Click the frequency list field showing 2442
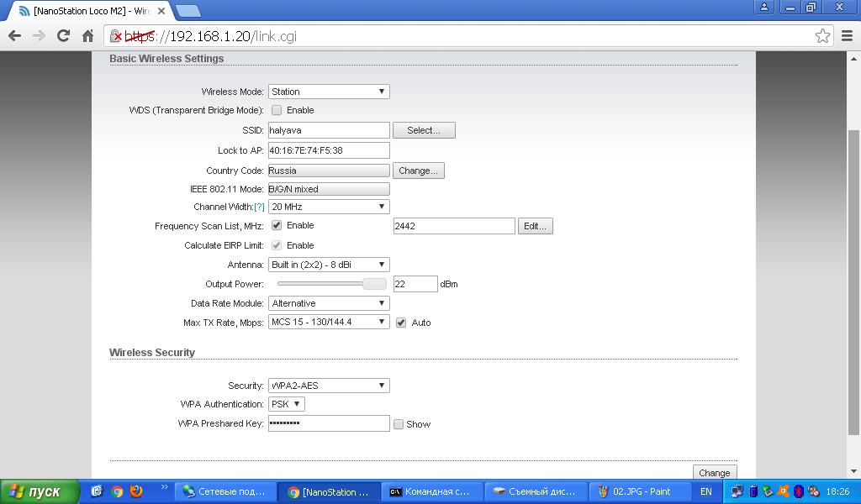This screenshot has height=504, width=861. click(454, 226)
